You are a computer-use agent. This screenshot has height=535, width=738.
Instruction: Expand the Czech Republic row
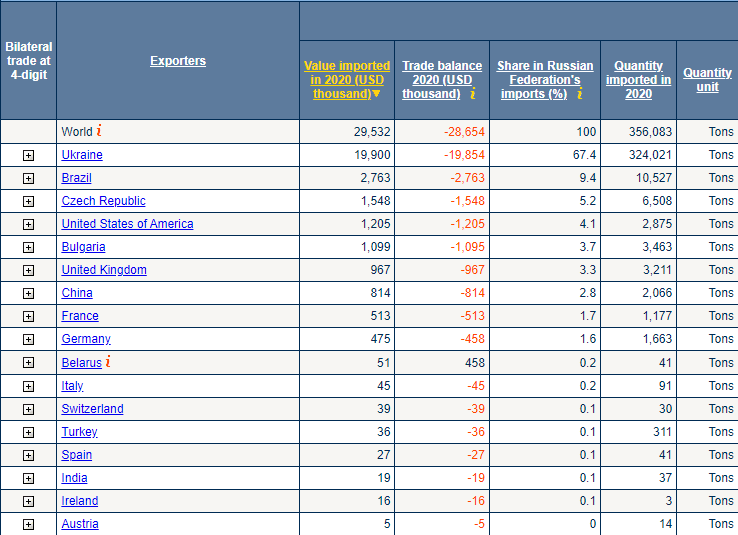[x=28, y=201]
